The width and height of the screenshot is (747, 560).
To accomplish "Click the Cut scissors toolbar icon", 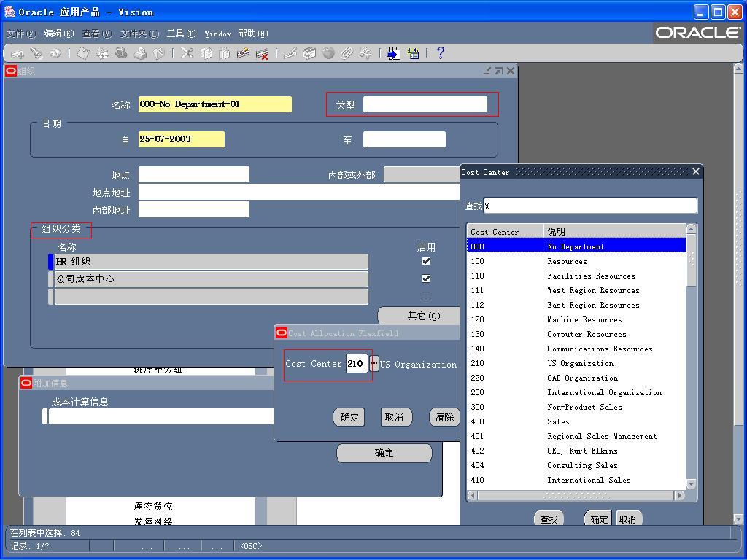I will [x=187, y=53].
